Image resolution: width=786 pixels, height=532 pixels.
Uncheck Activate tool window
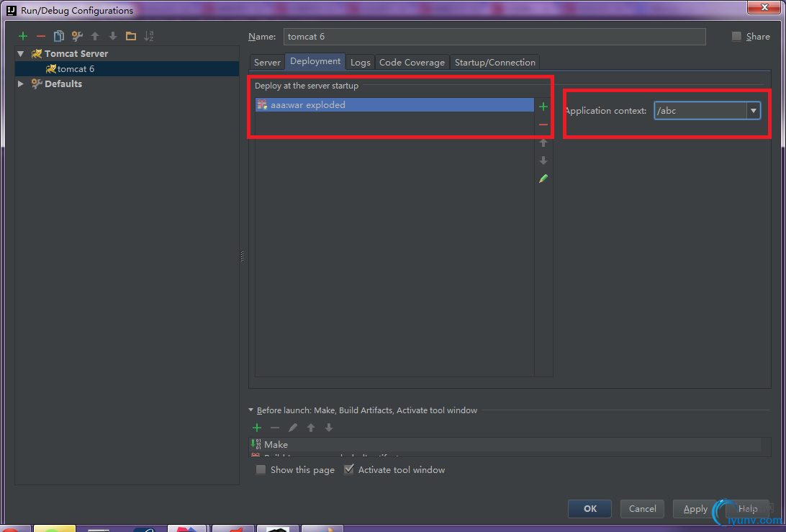[x=349, y=470]
